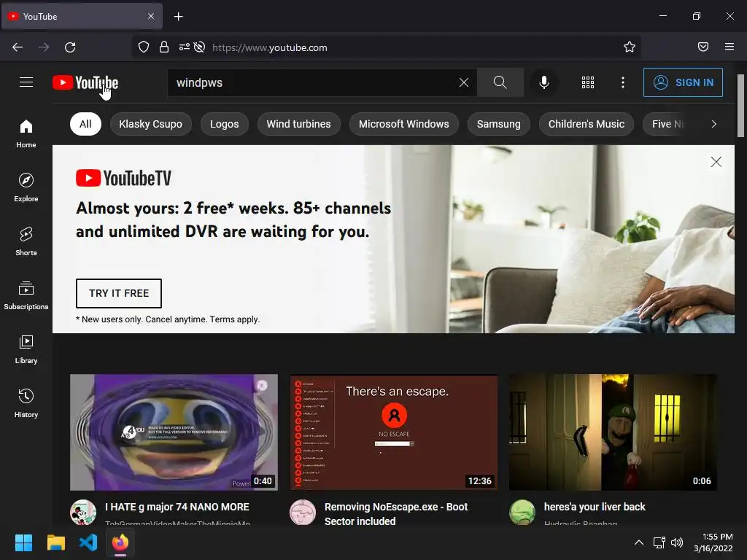Bookmark this page with the star

pos(630,47)
